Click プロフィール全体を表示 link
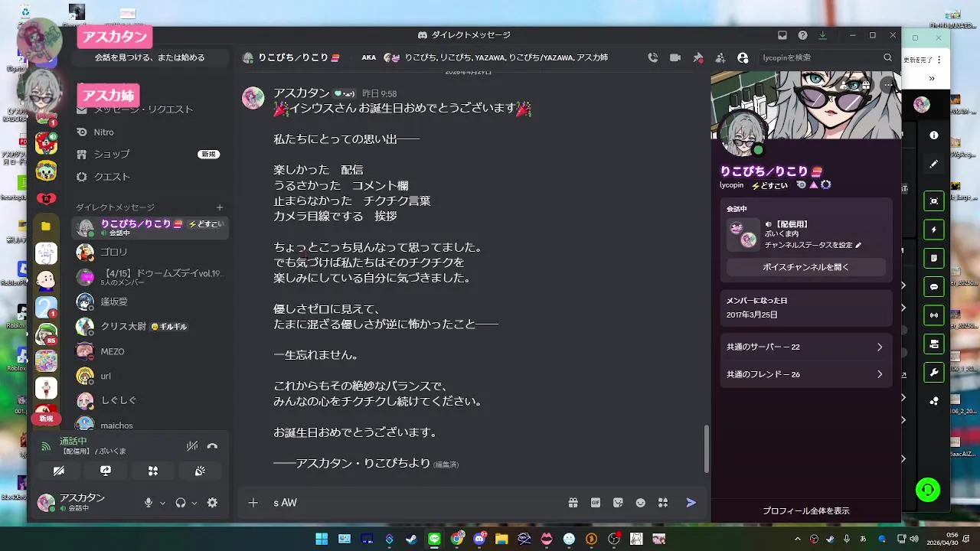The image size is (980, 551). 805,510
